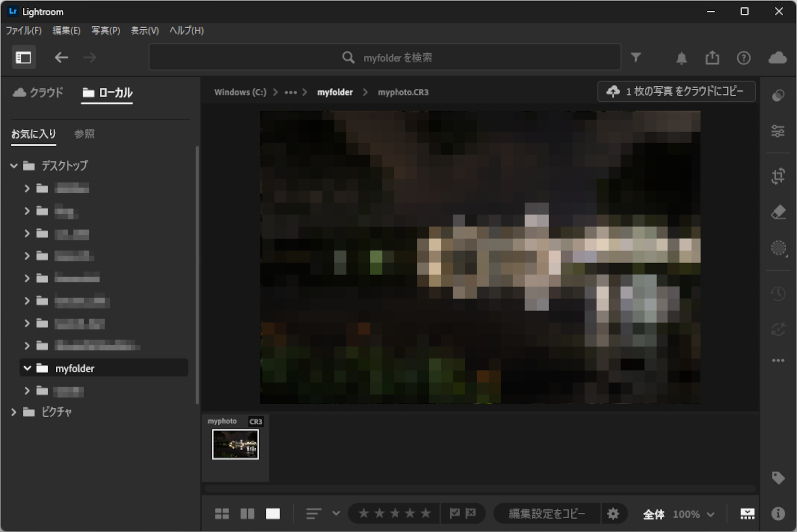Select the Masking tool

point(778,247)
